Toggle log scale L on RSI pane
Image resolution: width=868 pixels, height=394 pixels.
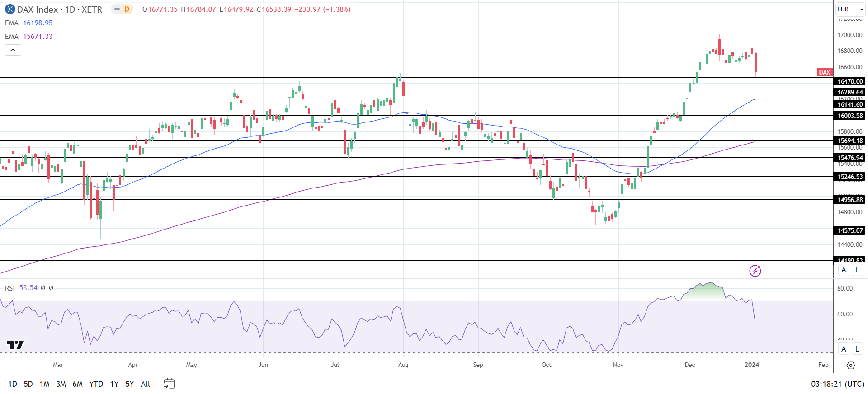click(x=857, y=349)
